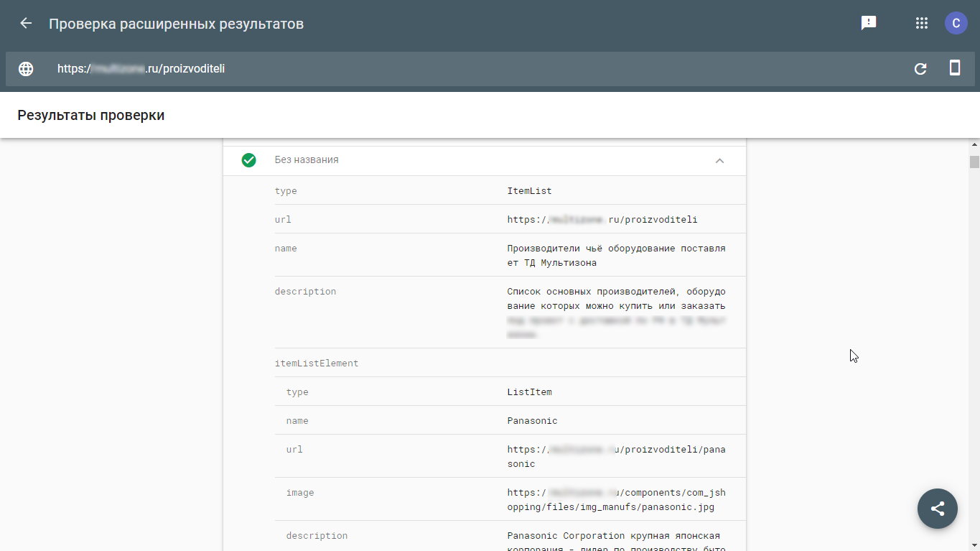Reload the test with refresh icon
Screen dimensions: 980x551
pos(920,69)
